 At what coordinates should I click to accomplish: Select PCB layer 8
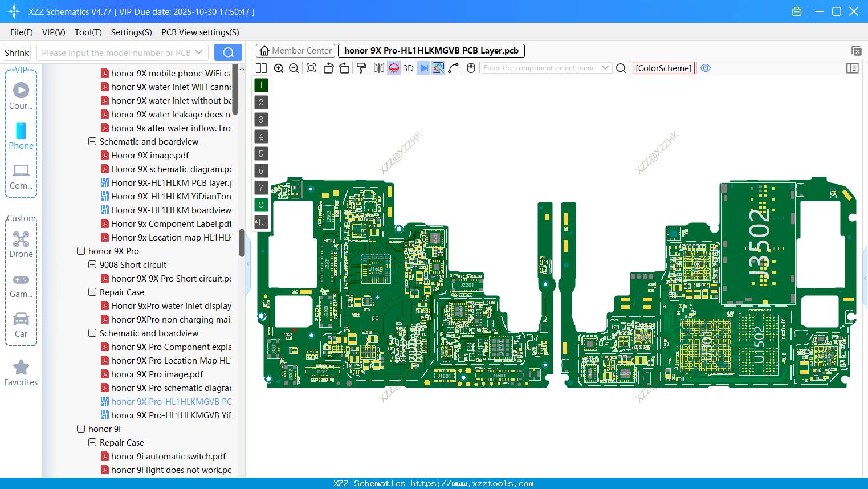tap(261, 205)
